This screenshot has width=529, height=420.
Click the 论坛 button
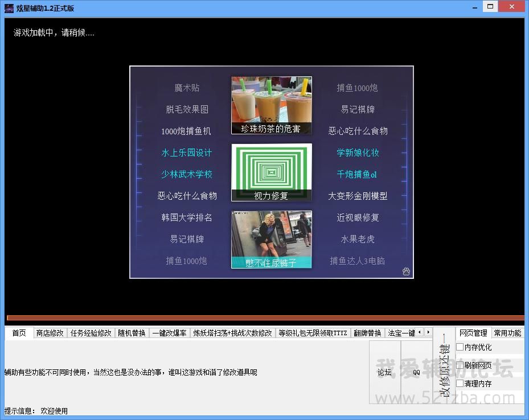coord(384,372)
